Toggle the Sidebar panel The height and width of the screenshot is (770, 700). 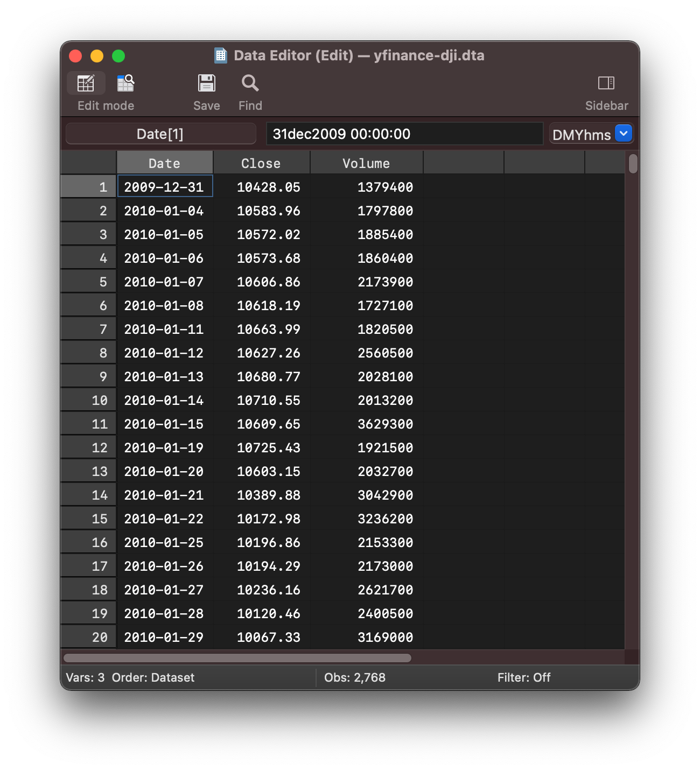[x=606, y=83]
